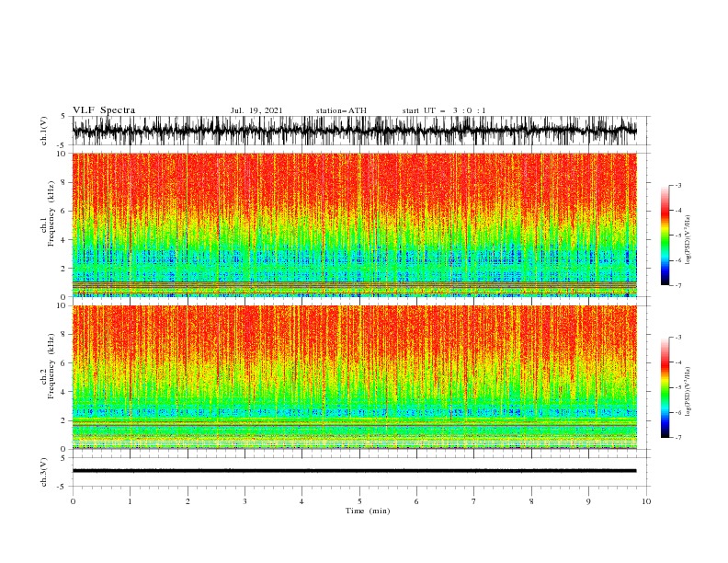This screenshot has height=563, width=728.
Task: Click the "-7" label on the ch.2 color bar
Action: (x=678, y=438)
